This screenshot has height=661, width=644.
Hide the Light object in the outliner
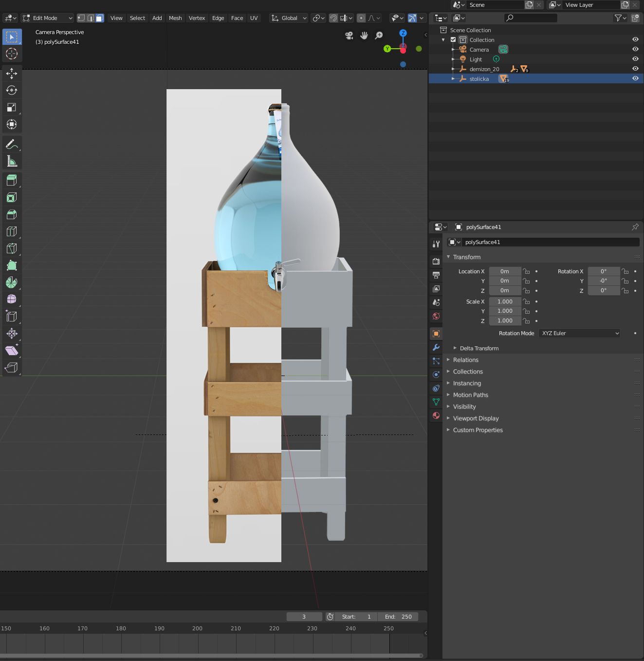tap(635, 59)
